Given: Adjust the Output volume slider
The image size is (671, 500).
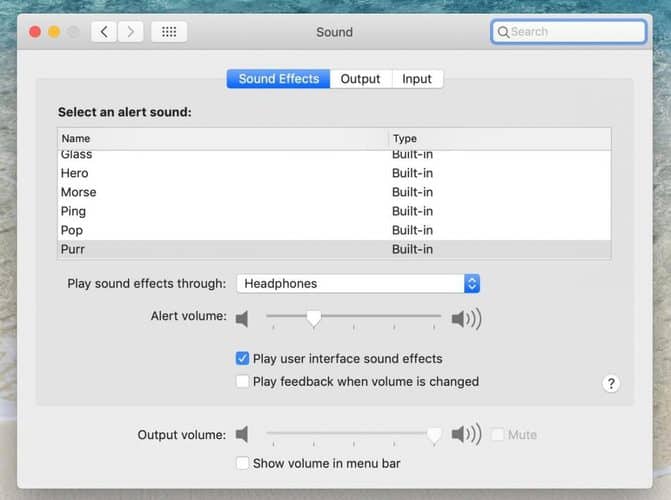Looking at the screenshot, I should pyautogui.click(x=434, y=435).
